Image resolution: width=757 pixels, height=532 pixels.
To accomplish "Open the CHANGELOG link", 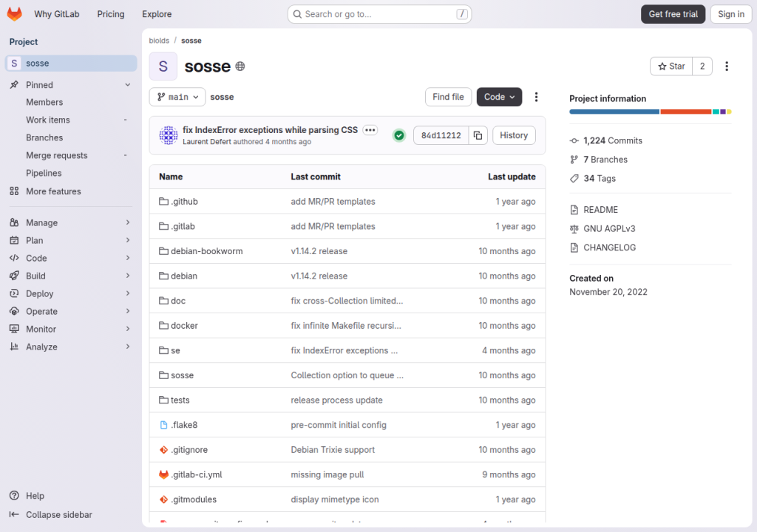I will pos(610,248).
